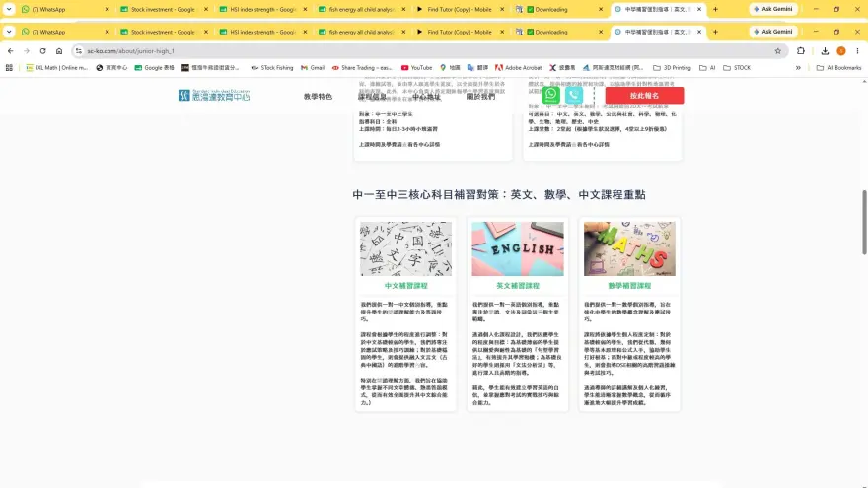Open the 中心地址 menu item
Image resolution: width=868 pixels, height=488 pixels.
(426, 97)
